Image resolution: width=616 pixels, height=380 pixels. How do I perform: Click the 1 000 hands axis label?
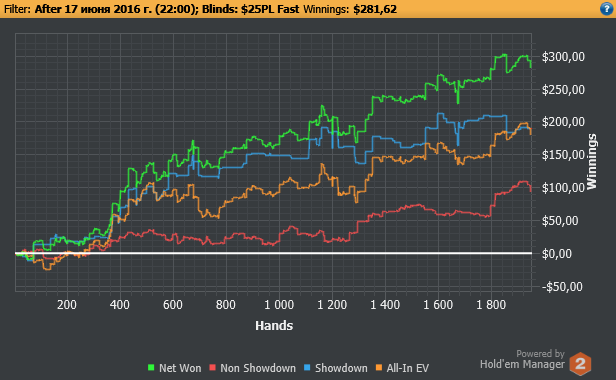point(279,305)
